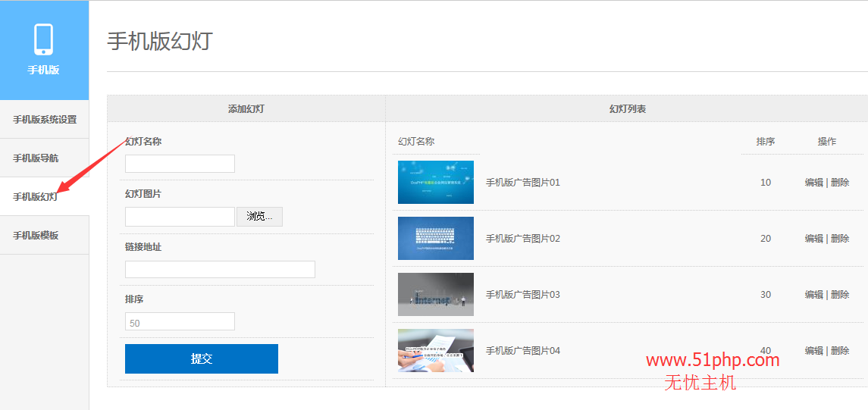Click 编辑 for 手机版广告图片02
Viewport: 868px width, 410px height.
(813, 239)
